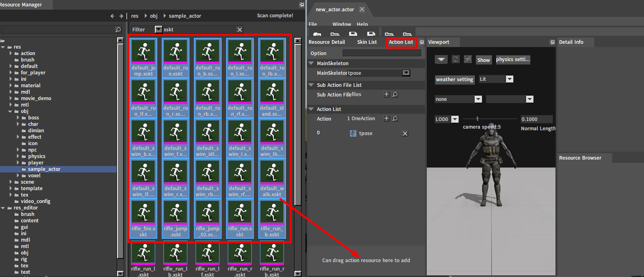The height and width of the screenshot is (277, 644).
Task: Collapse the MainSkeleton section
Action: click(311, 64)
